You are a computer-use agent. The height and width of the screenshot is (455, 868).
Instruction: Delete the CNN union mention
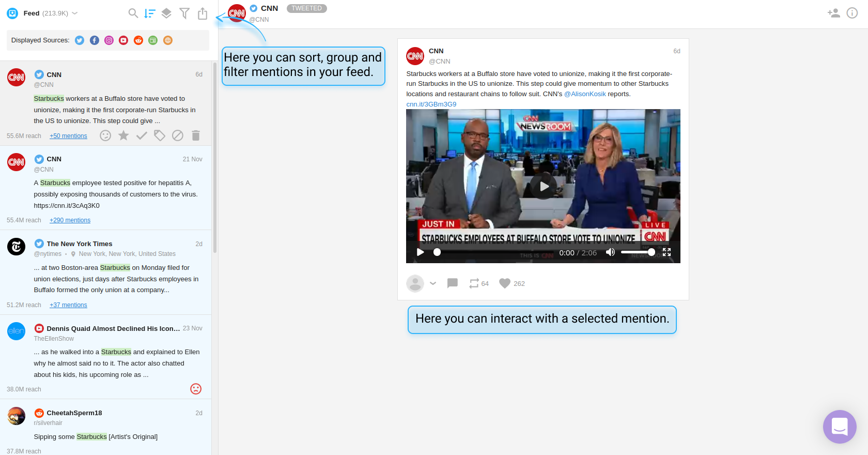(196, 135)
